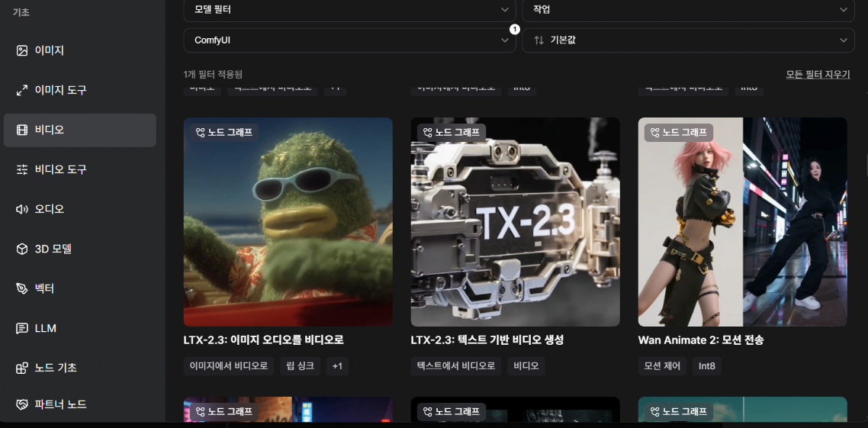Select 이미지 도구 category in sidebar

(x=80, y=90)
